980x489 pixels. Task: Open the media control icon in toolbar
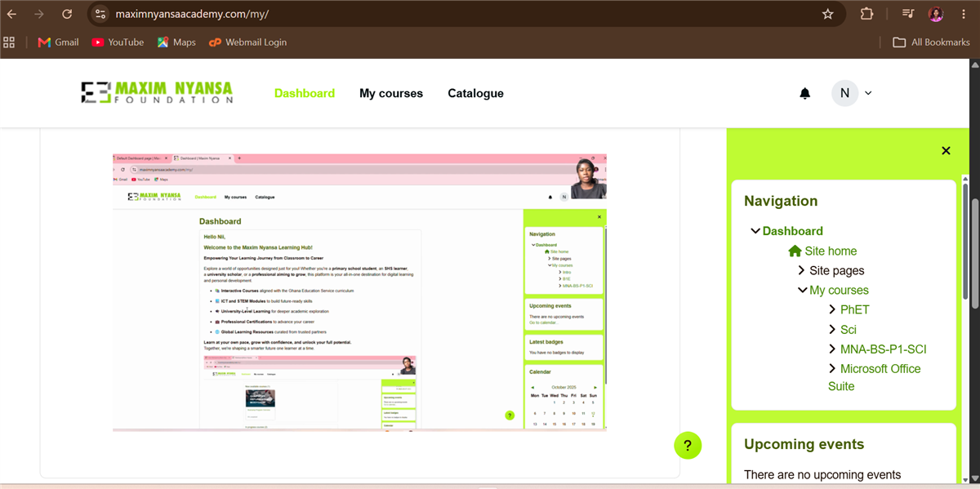coord(908,14)
